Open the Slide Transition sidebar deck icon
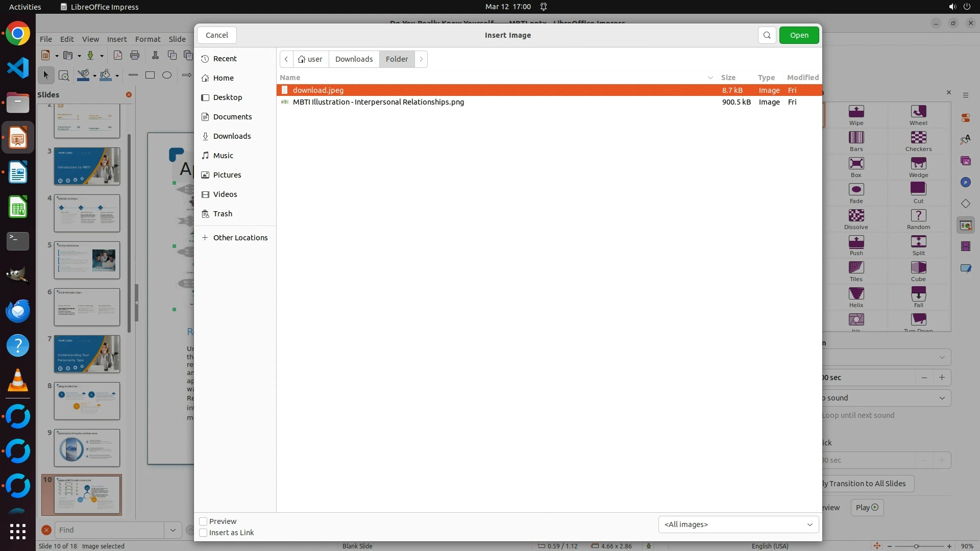 965,226
